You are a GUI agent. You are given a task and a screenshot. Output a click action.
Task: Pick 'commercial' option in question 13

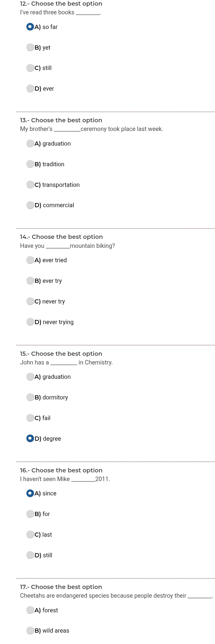tap(30, 205)
